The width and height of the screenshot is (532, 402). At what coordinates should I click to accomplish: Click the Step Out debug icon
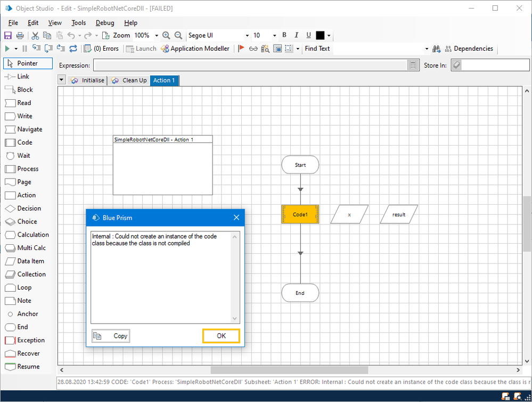tap(61, 49)
